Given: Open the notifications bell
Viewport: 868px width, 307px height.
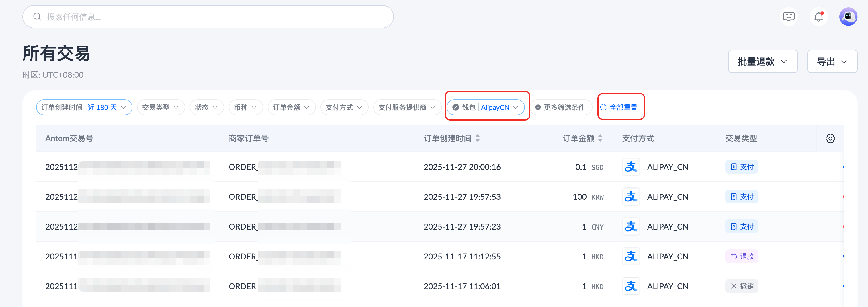Looking at the screenshot, I should [818, 17].
